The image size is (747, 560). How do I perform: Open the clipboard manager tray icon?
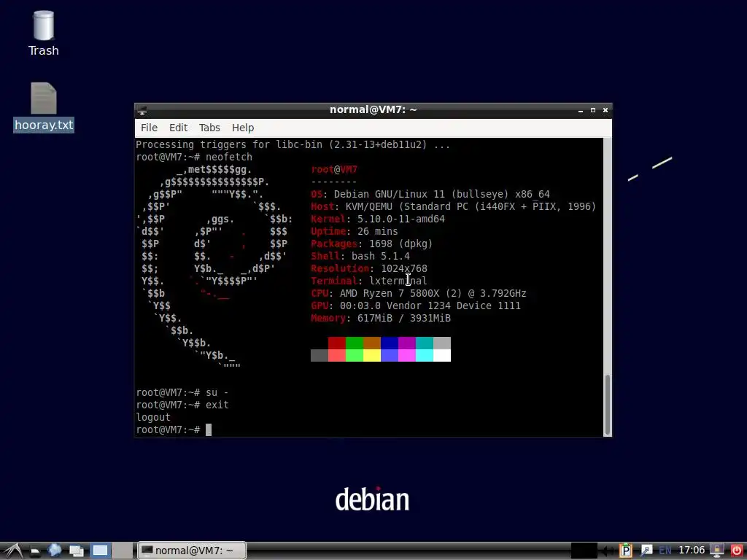(x=625, y=551)
